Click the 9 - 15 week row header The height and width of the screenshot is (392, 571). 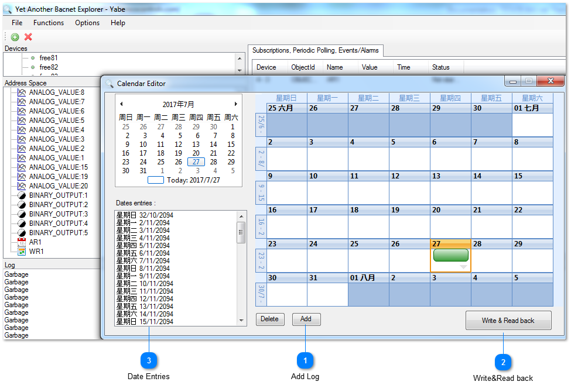(x=261, y=192)
